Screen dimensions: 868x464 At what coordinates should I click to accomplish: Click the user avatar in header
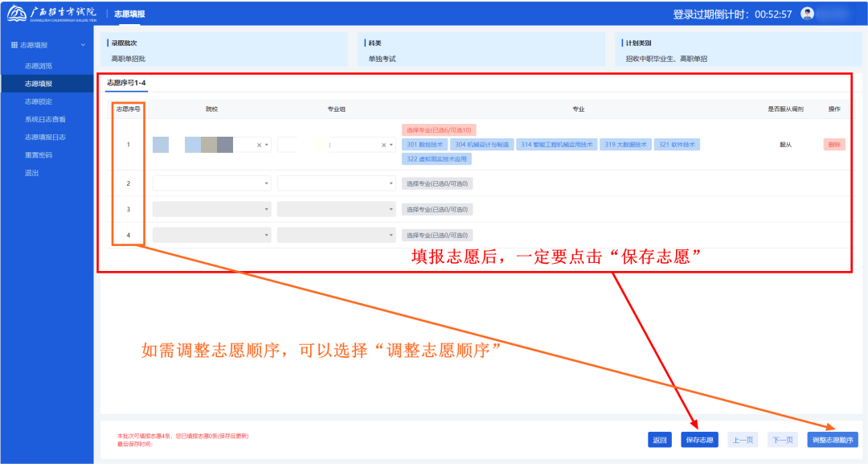point(808,14)
